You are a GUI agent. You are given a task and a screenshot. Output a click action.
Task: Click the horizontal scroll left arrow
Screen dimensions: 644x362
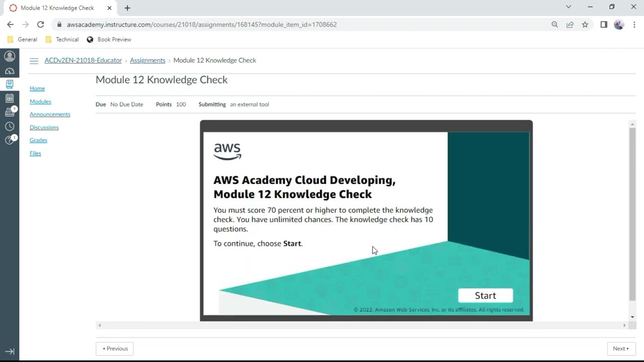(x=100, y=325)
